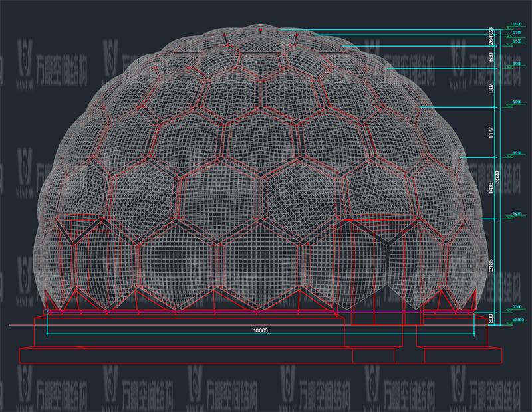Select the topmost 6.920 elevation marker

(x=517, y=25)
